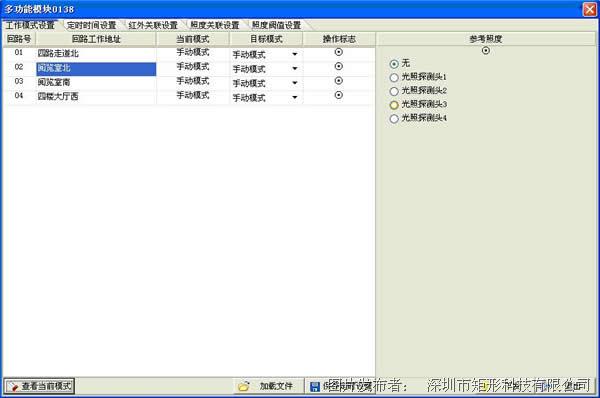Screen dimensions: 600x398
Task: Expand target mode dropdown for row 02
Action: point(295,69)
